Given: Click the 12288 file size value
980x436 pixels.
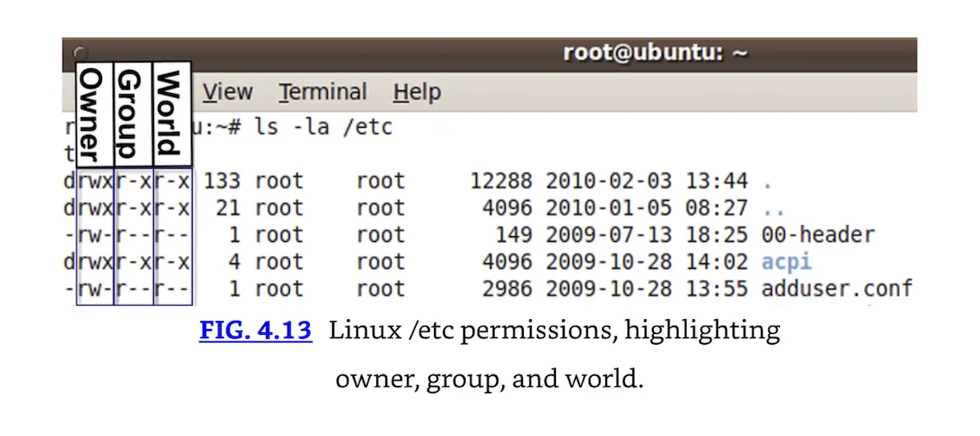Looking at the screenshot, I should click(x=501, y=180).
